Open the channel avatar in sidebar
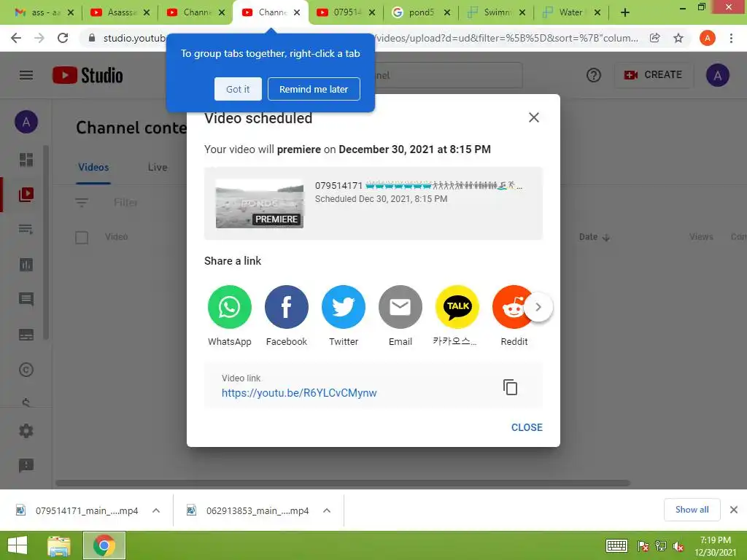Viewport: 747px width, 560px height. (x=26, y=122)
